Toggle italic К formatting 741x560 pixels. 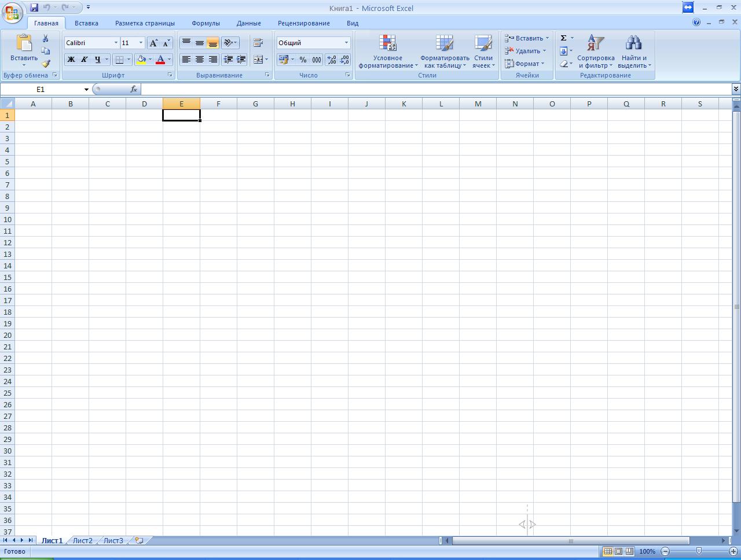coord(85,60)
